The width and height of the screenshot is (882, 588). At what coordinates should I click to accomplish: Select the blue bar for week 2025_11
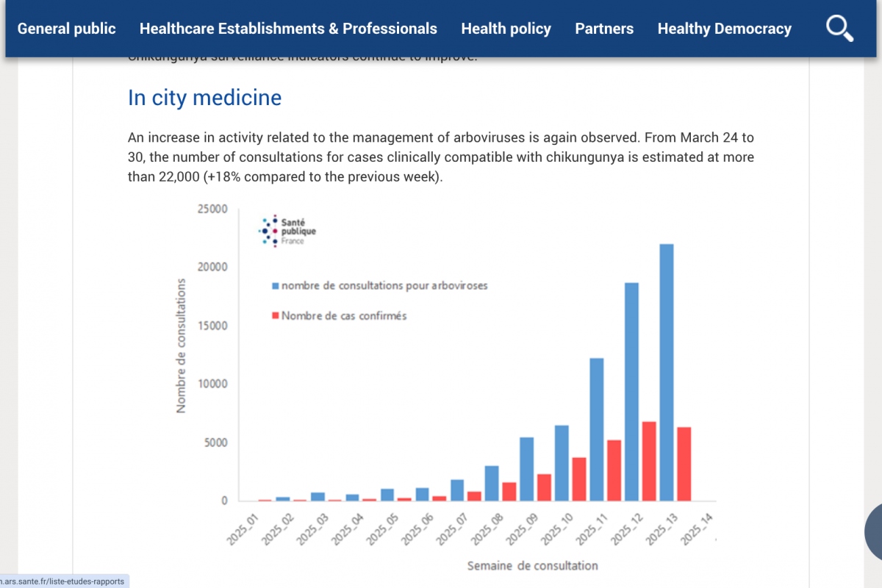coord(596,429)
